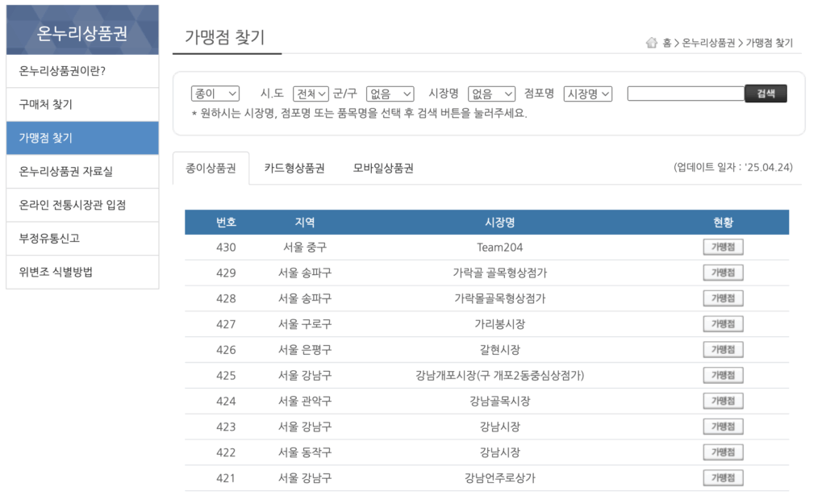Open the 점포명 시장명 dropdown

tap(588, 94)
